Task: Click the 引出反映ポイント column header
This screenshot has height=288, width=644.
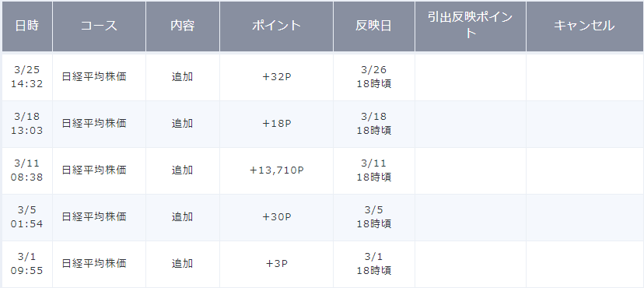Action: (471, 26)
